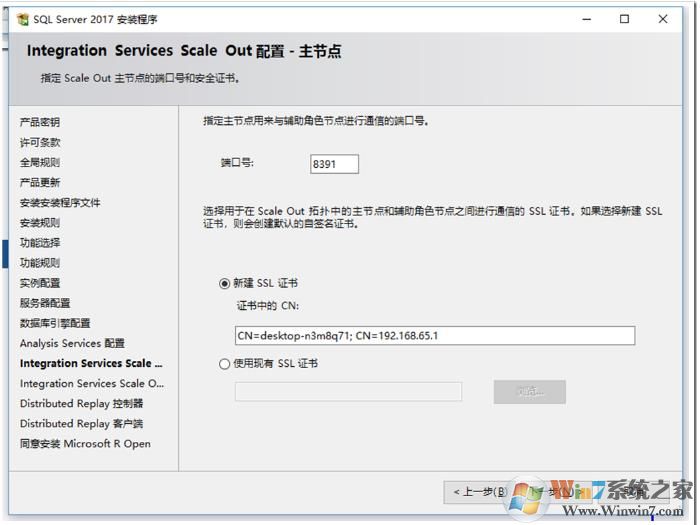Select the 同意安装 Microsoft R Open step
Screen dimensions: 700x525
(x=85, y=444)
